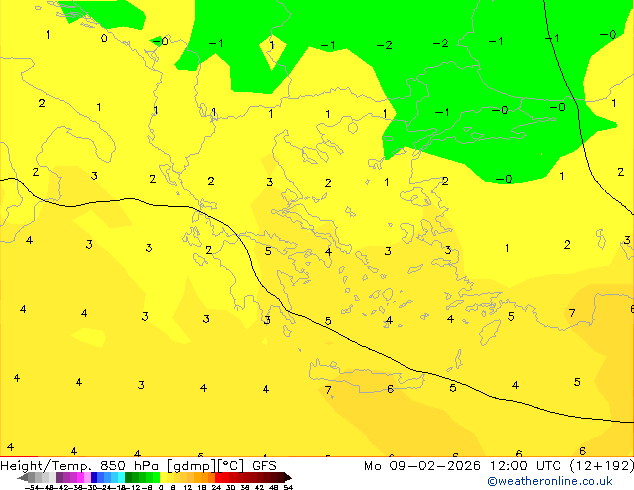This screenshot has width=634, height=490.
Task: Click the 'Mo 09-02-2026 12:00 UTC' timestamp
Action: [464, 466]
